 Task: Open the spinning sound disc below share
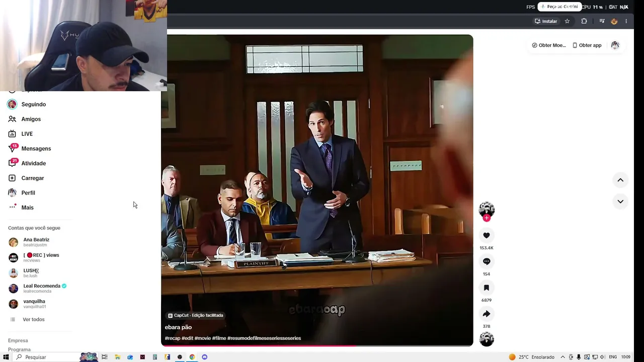(x=487, y=339)
